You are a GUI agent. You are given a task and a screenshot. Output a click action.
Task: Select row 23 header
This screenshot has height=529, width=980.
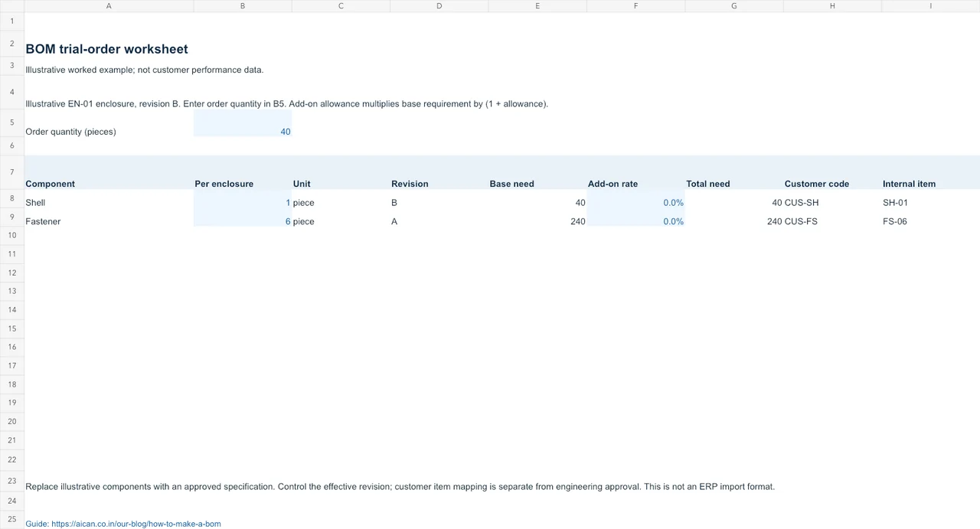pos(12,481)
